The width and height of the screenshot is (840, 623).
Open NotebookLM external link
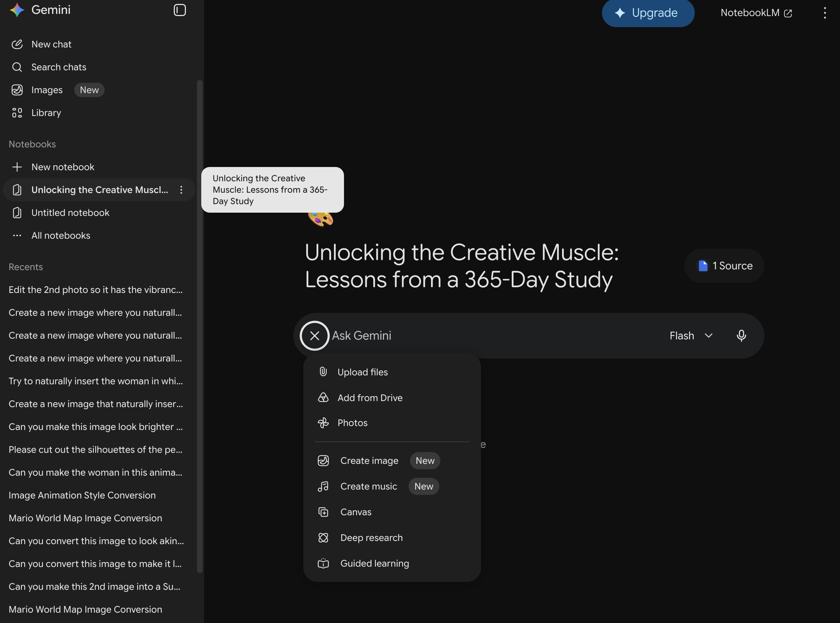[756, 13]
